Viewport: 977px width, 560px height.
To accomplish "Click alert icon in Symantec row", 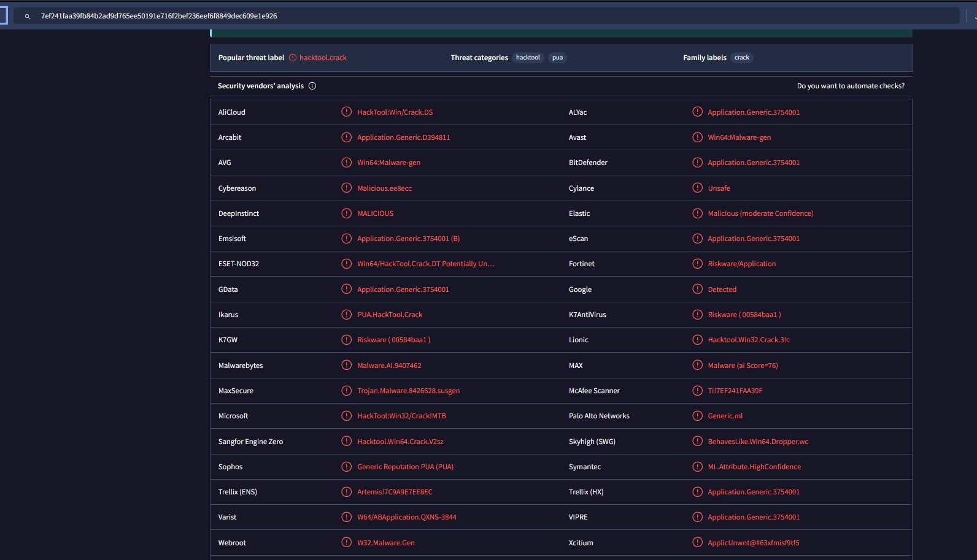I will (697, 467).
